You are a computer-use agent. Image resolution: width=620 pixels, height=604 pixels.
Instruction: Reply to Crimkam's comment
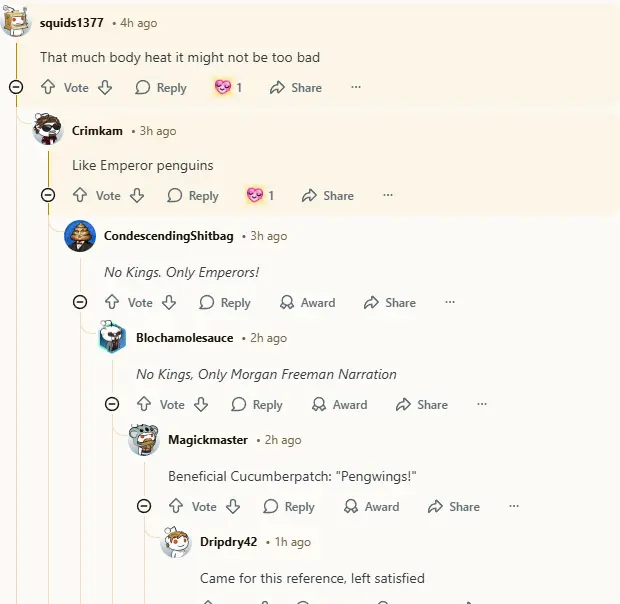(193, 196)
